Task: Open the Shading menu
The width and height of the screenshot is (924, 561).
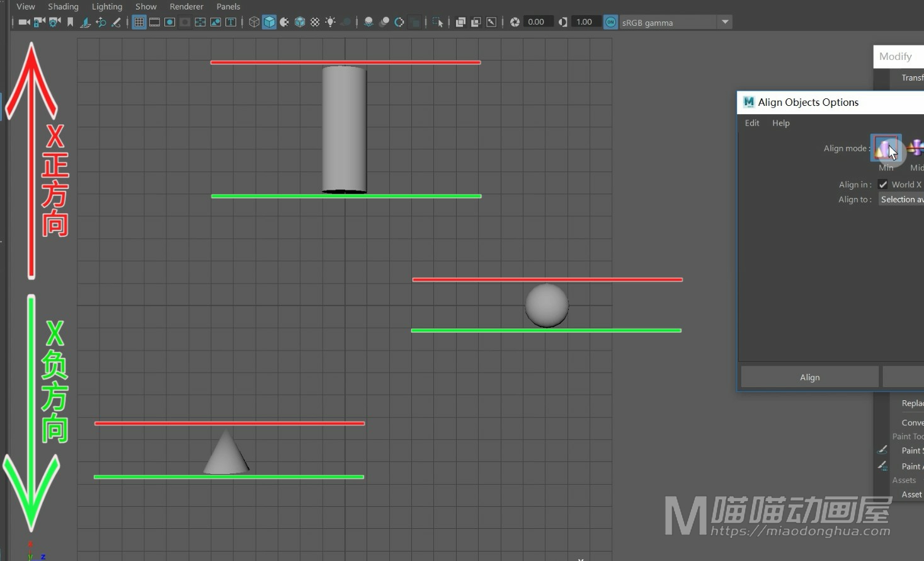Action: (63, 6)
